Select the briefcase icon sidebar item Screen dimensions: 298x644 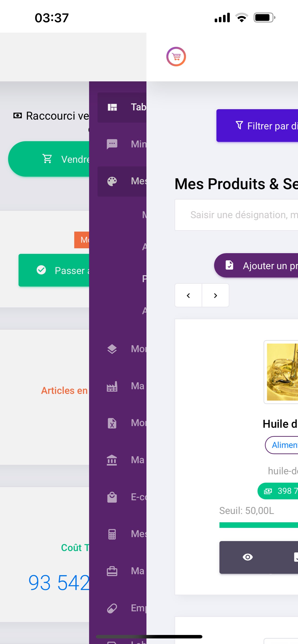(122, 571)
